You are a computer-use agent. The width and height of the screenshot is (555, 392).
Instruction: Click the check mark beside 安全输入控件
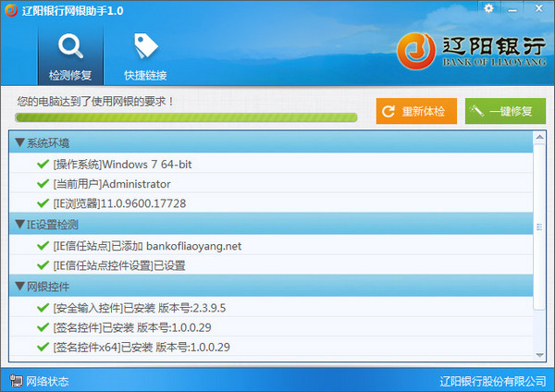click(x=43, y=308)
